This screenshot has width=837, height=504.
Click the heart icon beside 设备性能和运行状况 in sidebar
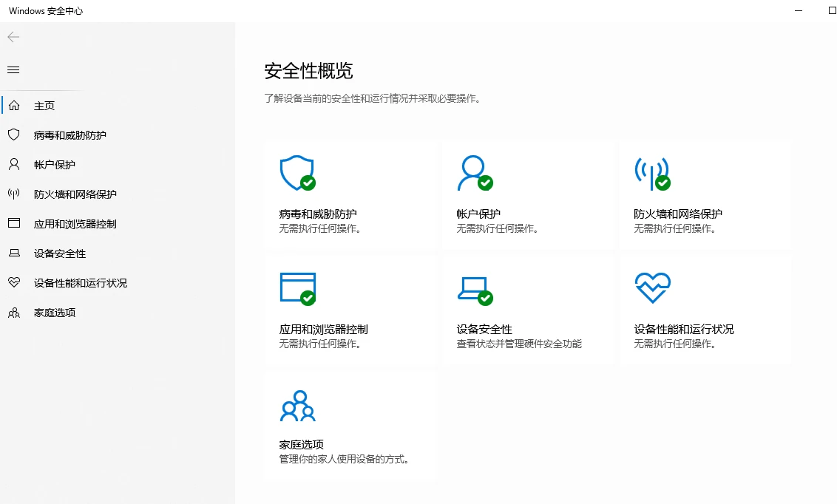coord(14,282)
